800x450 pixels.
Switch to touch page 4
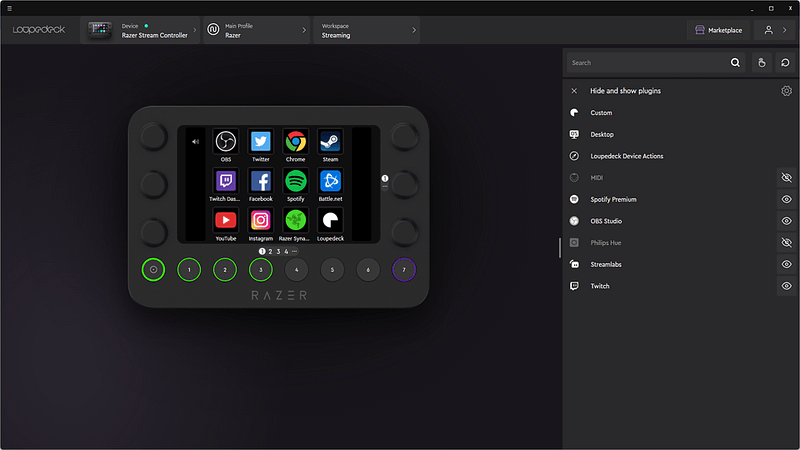coord(286,251)
